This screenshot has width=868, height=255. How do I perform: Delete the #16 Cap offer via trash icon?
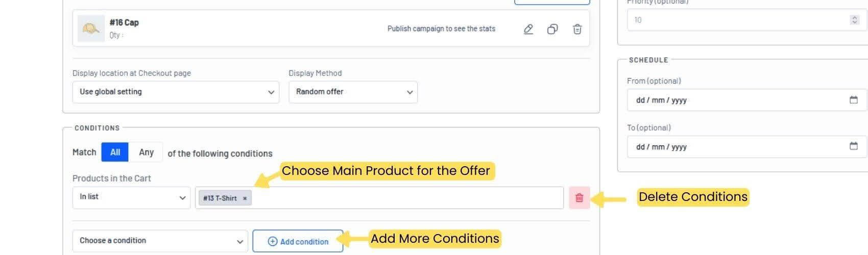577,29
